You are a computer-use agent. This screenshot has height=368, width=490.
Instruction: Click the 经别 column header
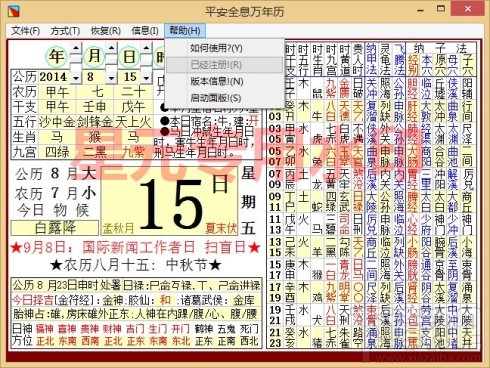[x=413, y=65]
